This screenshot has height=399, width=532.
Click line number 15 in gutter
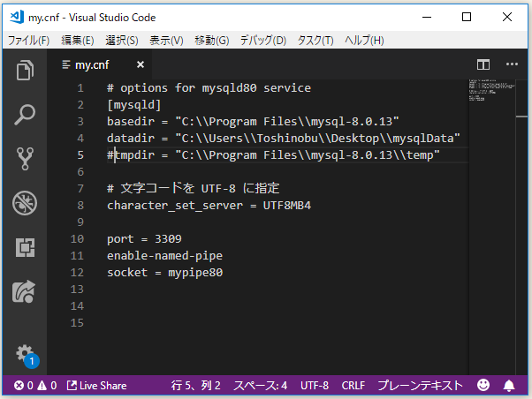tap(77, 323)
